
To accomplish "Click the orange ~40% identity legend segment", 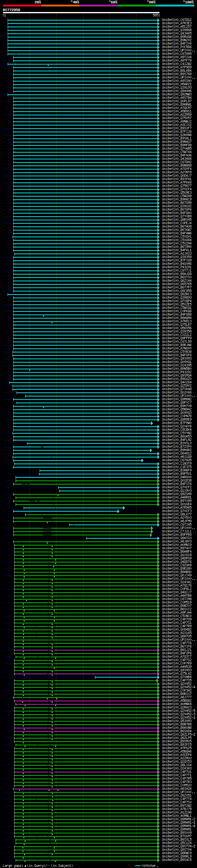I will [x=60, y=6].
